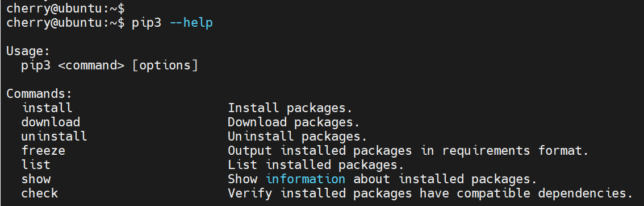Click 'Verify installed packages have compatible dependencies.'

click(x=430, y=193)
